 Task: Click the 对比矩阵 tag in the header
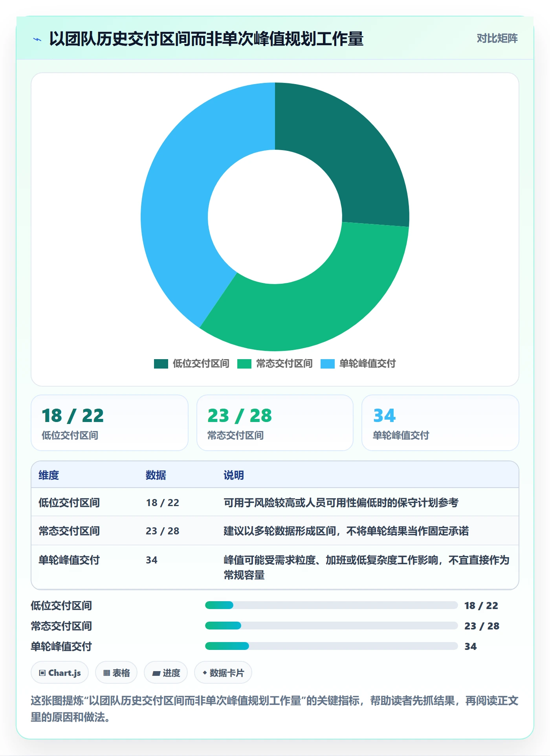[x=497, y=39]
